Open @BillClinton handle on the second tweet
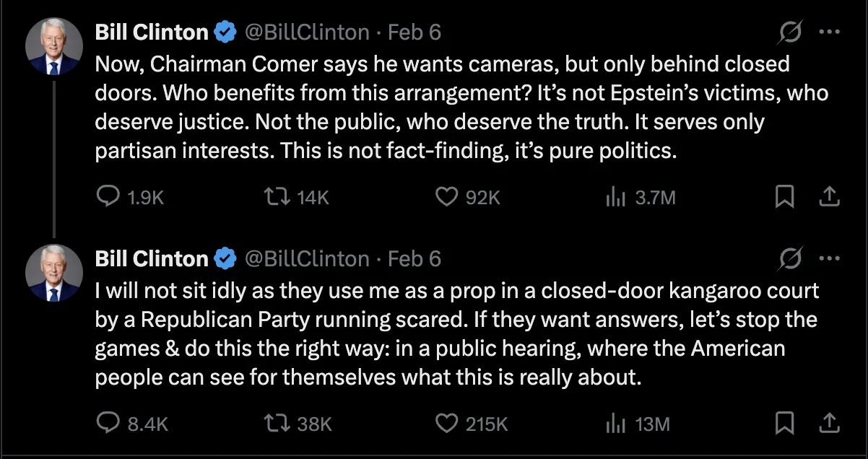Image resolution: width=868 pixels, height=459 pixels. pos(307,258)
